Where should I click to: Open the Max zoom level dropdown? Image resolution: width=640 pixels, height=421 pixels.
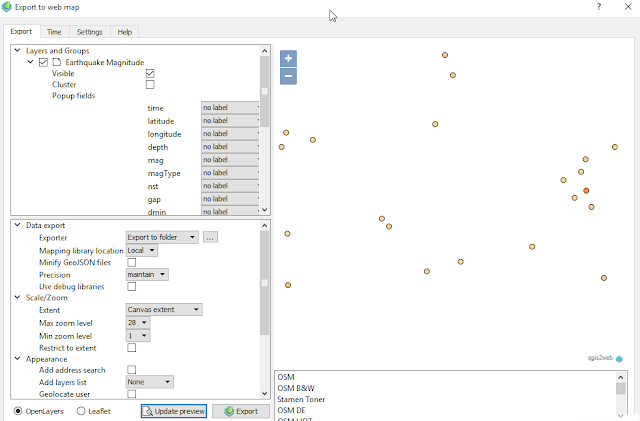pos(138,323)
